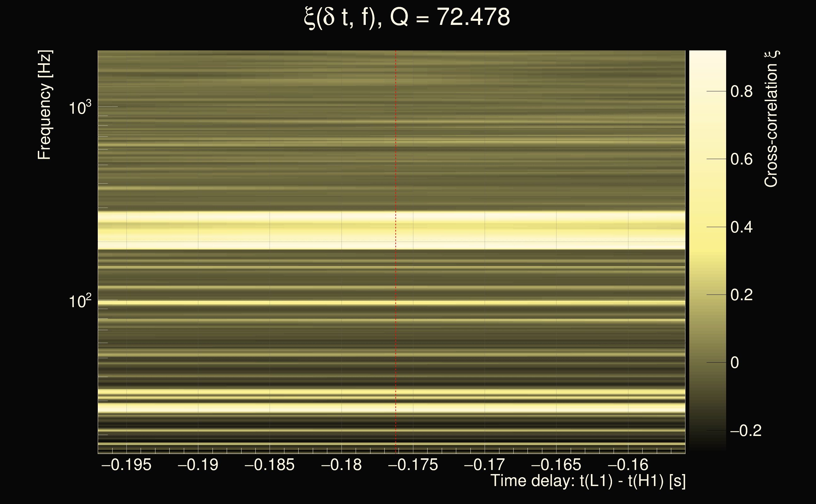Click the -0.195 time delay tick label
The width and height of the screenshot is (816, 504).
point(126,465)
